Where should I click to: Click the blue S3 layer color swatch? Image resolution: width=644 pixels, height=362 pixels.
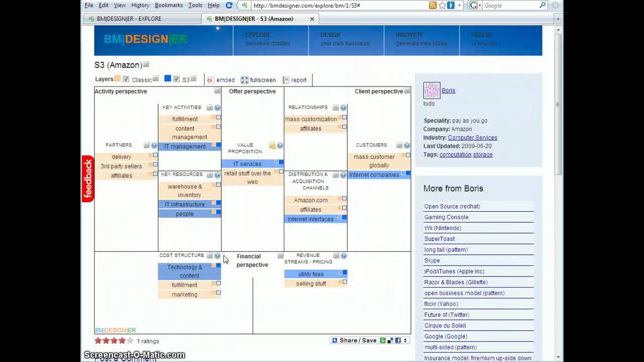pos(168,78)
